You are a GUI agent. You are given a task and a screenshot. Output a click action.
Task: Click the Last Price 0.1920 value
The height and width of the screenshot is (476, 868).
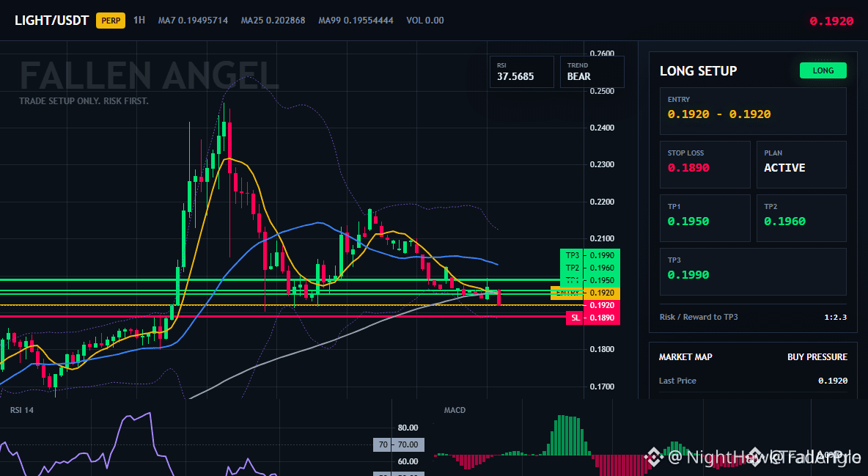point(833,381)
